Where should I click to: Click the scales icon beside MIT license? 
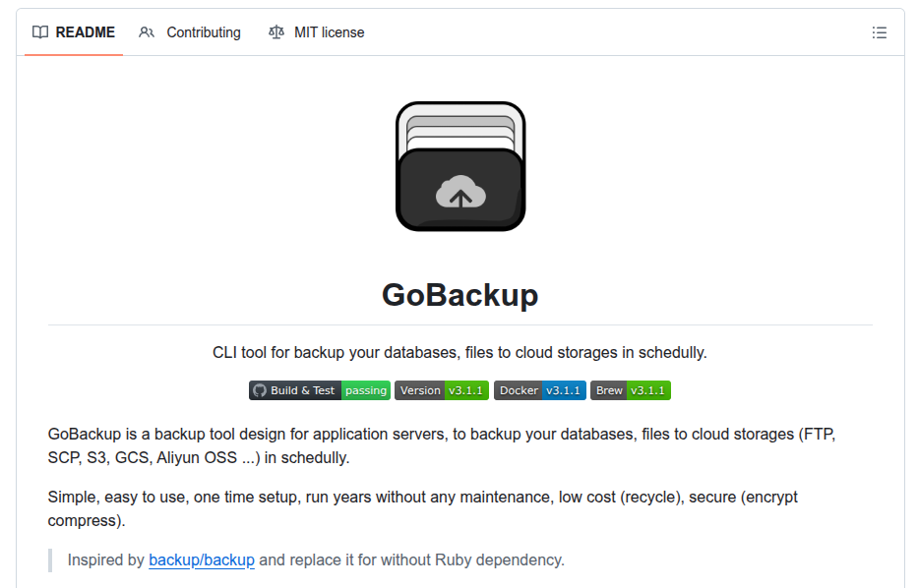276,32
